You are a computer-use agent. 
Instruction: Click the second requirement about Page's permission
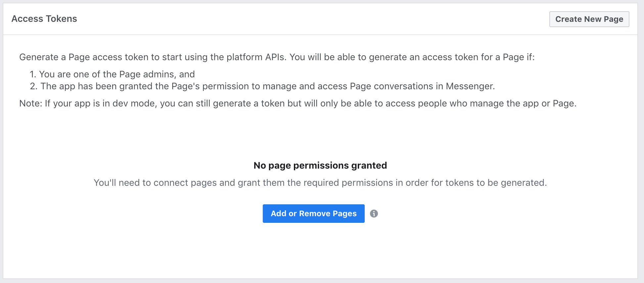point(267,86)
